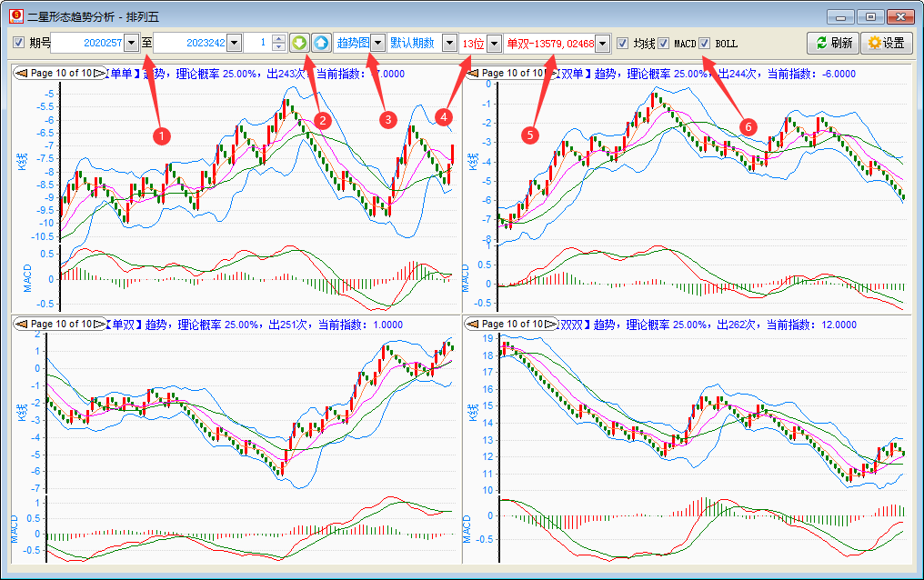Open the 设置 settings button
Screen dimensions: 924x580
(886, 43)
